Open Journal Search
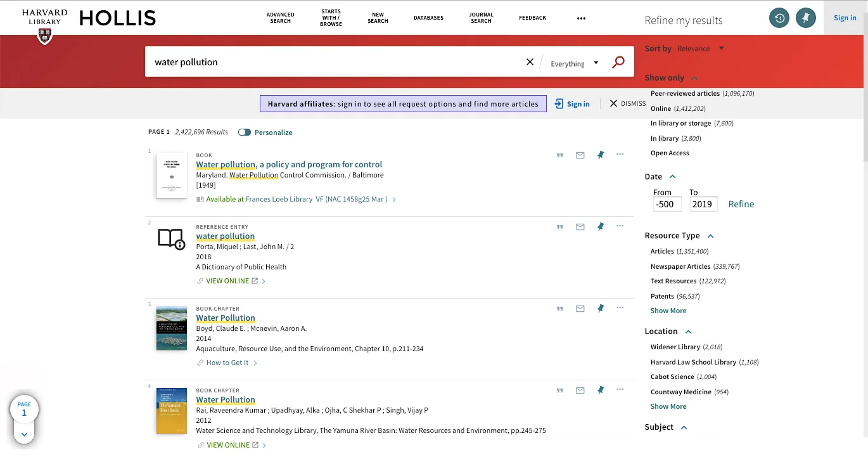This screenshot has height=464, width=868. 481,18
